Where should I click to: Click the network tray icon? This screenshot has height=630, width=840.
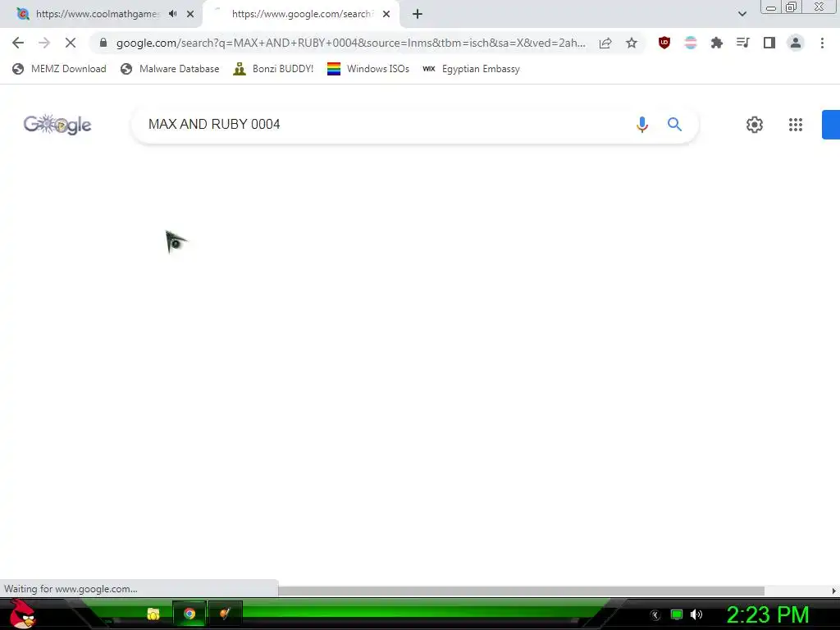pos(677,614)
